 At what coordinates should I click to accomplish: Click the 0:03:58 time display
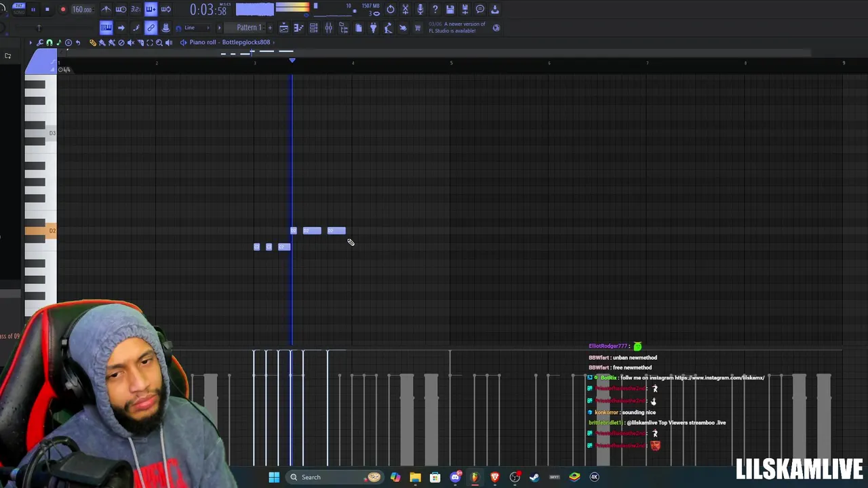(208, 10)
